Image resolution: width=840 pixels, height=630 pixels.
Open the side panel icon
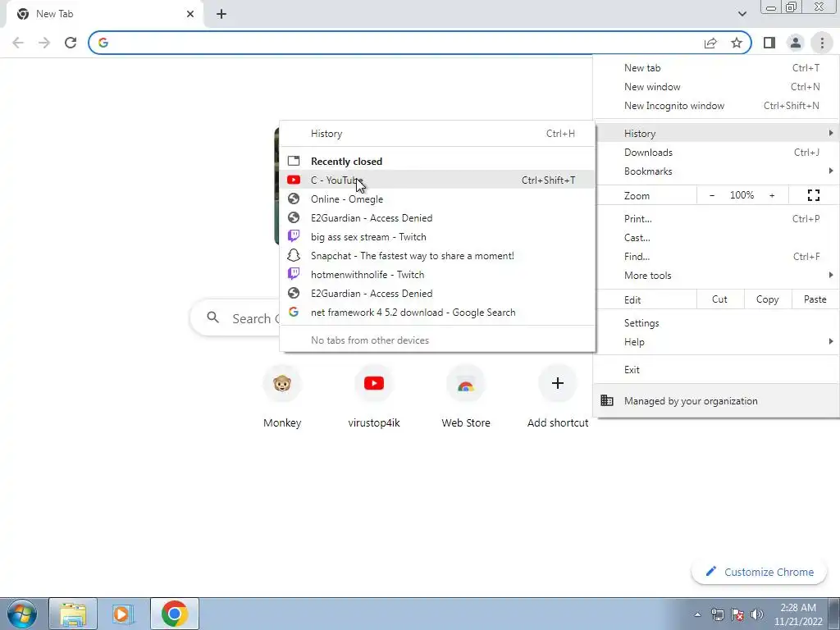point(769,43)
